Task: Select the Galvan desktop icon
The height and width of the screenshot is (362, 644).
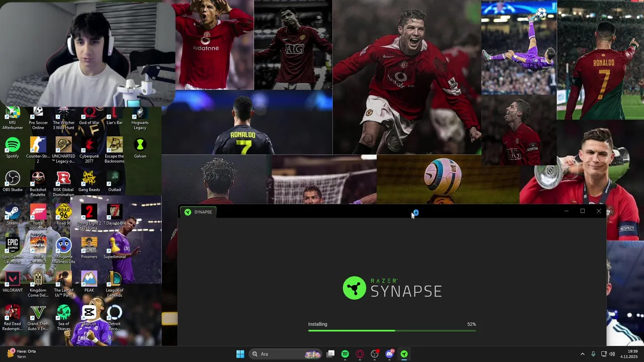Action: coord(140,148)
